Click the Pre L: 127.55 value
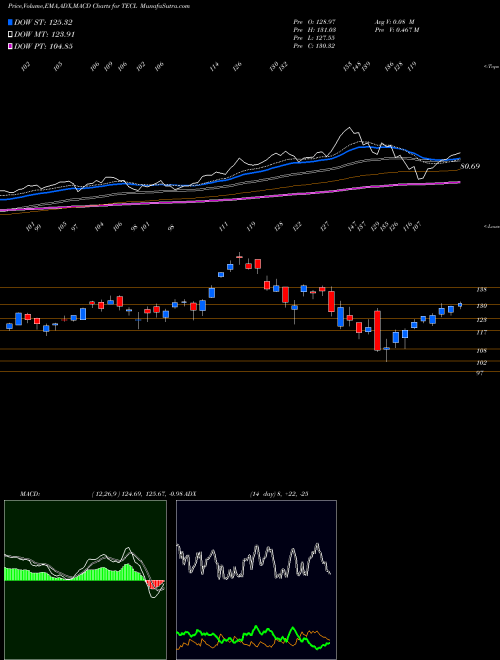The image size is (500, 660). tap(314, 38)
